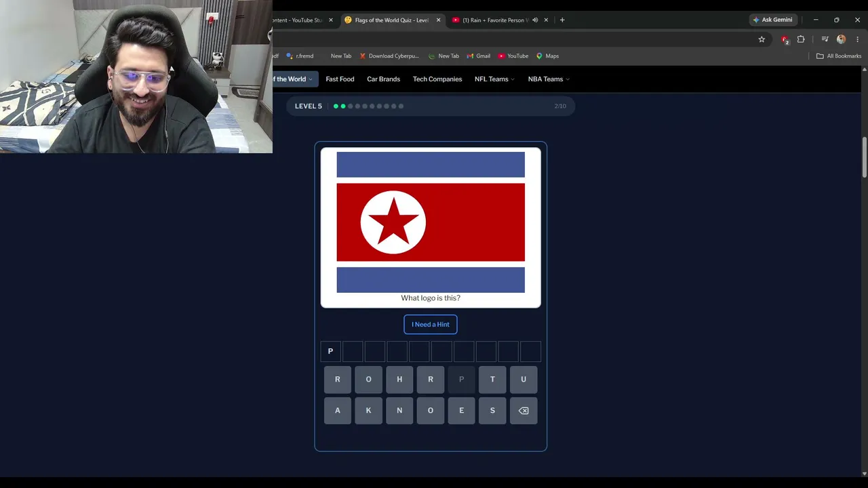Bookmark this page with the star icon

(x=762, y=39)
